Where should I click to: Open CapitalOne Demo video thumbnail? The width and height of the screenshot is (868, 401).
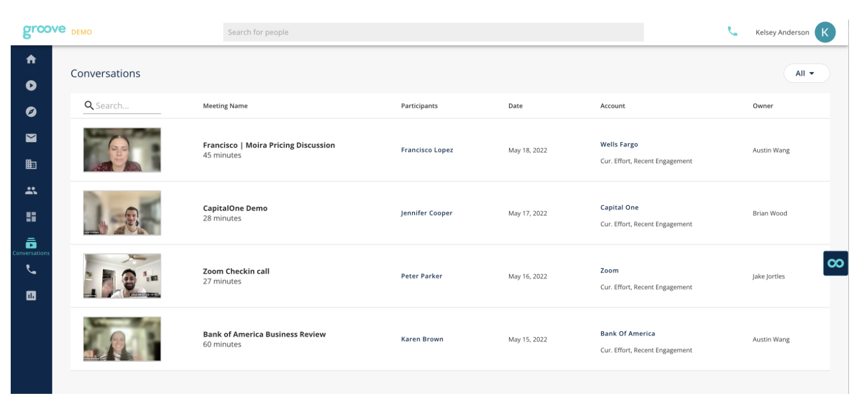pyautogui.click(x=122, y=213)
